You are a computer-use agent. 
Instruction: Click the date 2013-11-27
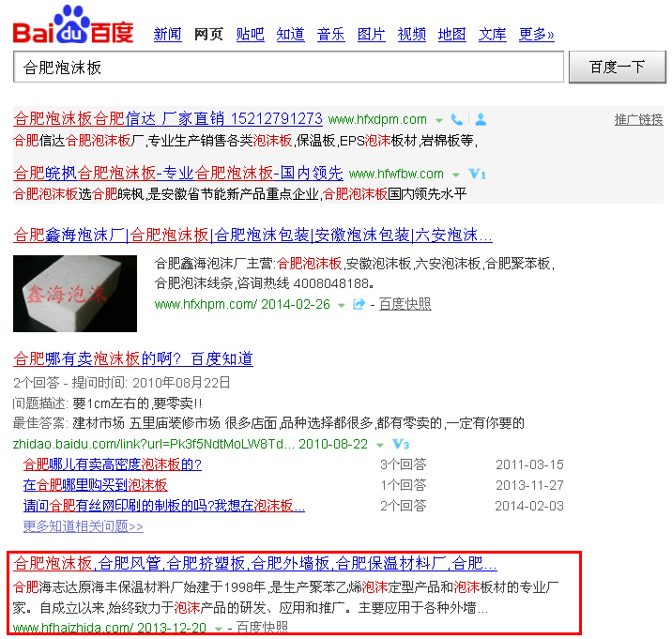pos(529,485)
